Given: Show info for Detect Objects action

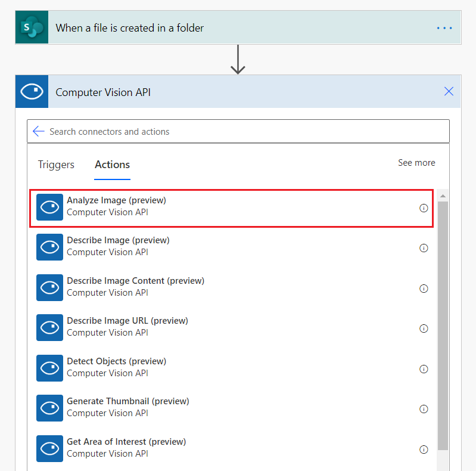Looking at the screenshot, I should point(424,369).
